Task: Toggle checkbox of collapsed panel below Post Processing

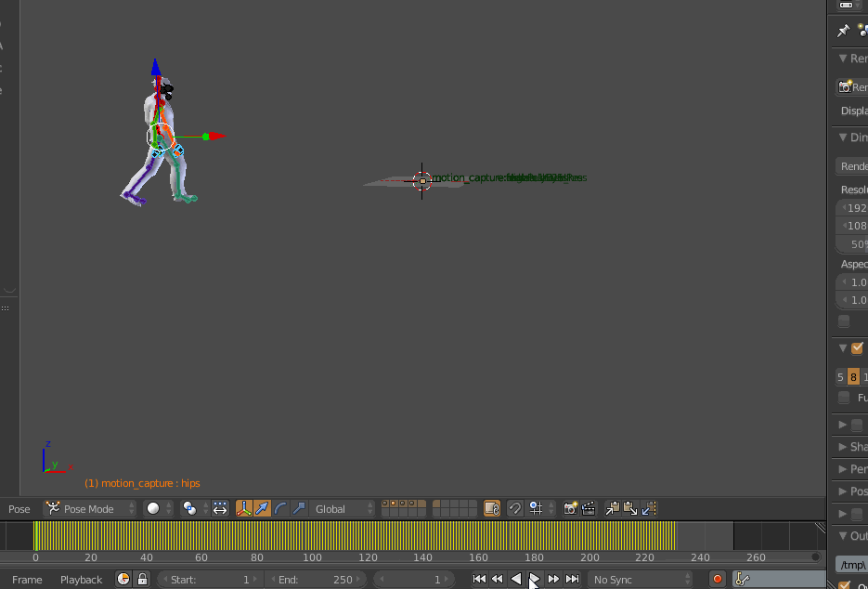Action: tap(857, 514)
